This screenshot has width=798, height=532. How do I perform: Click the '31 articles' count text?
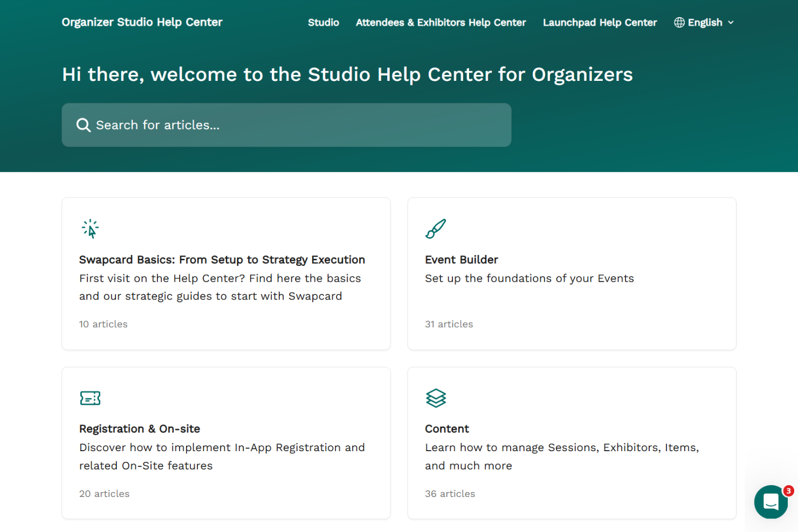[449, 324]
